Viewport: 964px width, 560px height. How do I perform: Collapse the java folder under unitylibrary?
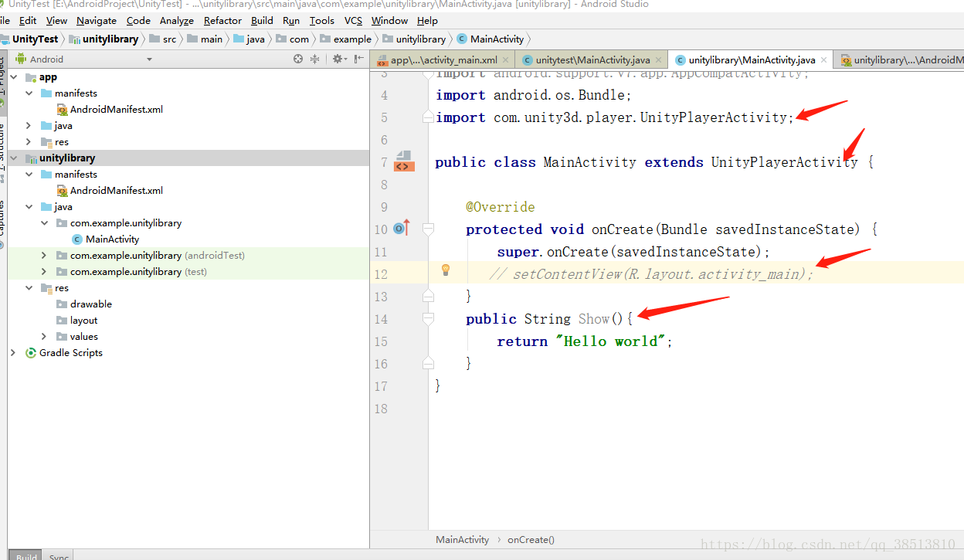tap(29, 207)
